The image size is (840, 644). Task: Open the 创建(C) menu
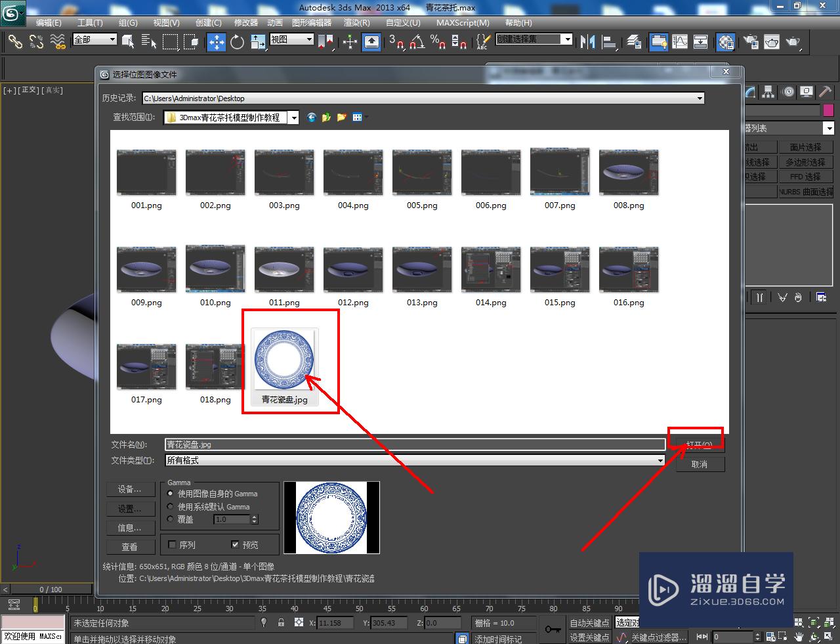(209, 22)
